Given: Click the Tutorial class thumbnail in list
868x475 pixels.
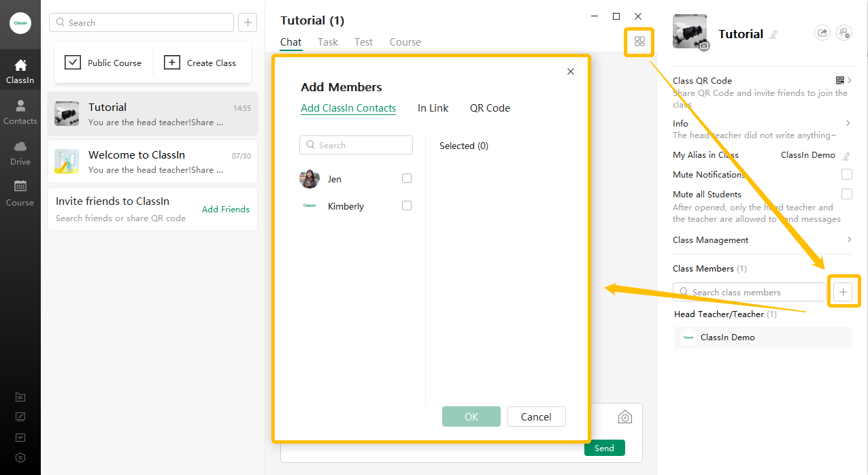Looking at the screenshot, I should (x=67, y=114).
